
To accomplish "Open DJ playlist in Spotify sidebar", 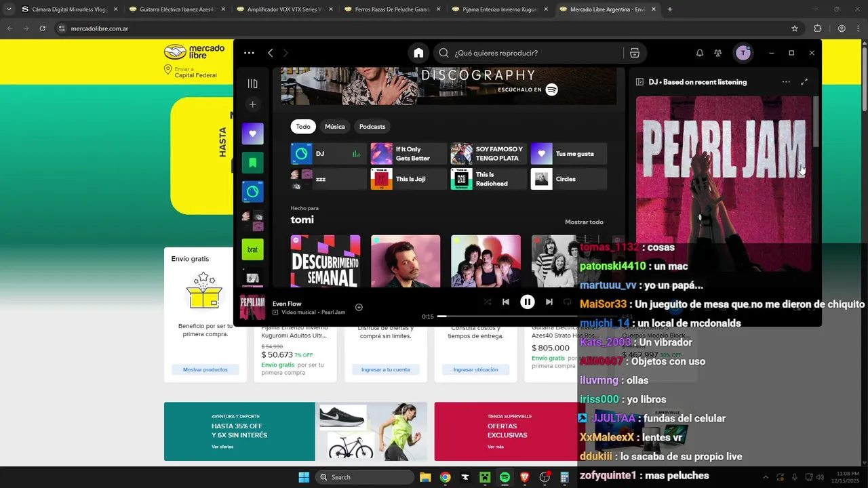I will pyautogui.click(x=253, y=192).
